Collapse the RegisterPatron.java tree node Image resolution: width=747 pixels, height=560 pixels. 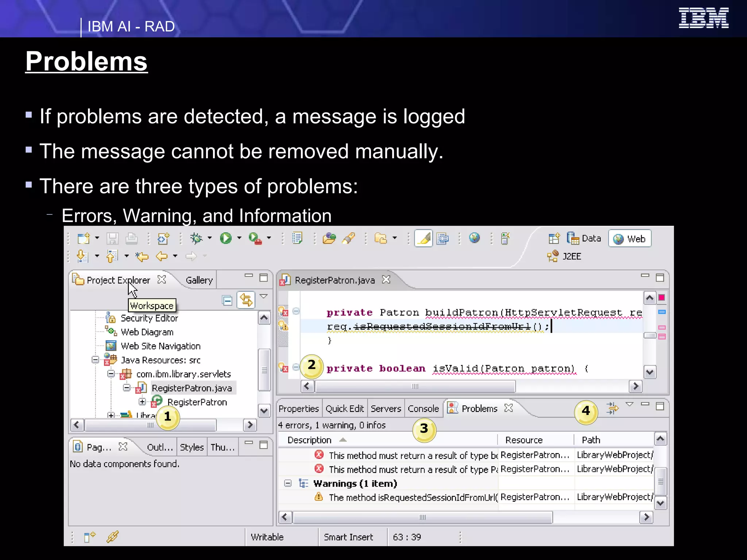pos(127,388)
